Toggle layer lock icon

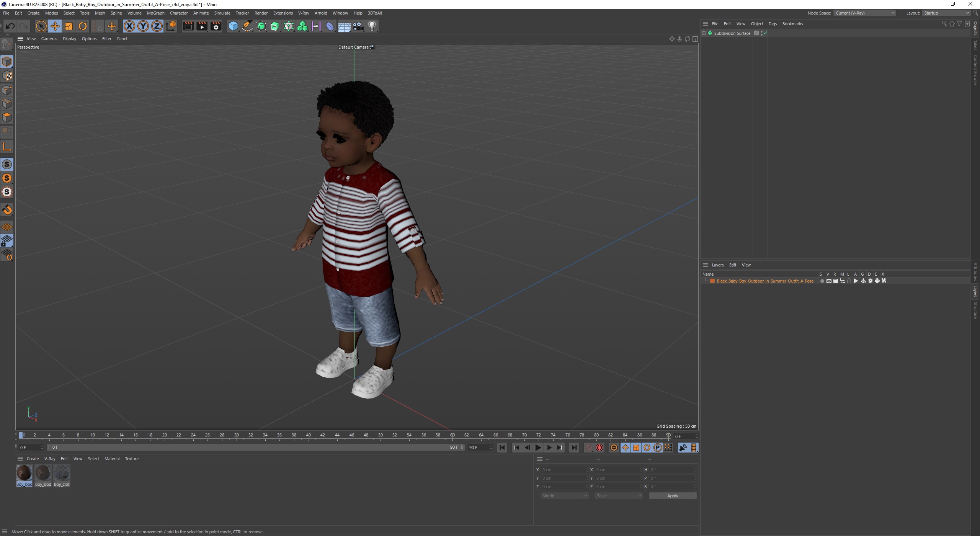(x=849, y=281)
